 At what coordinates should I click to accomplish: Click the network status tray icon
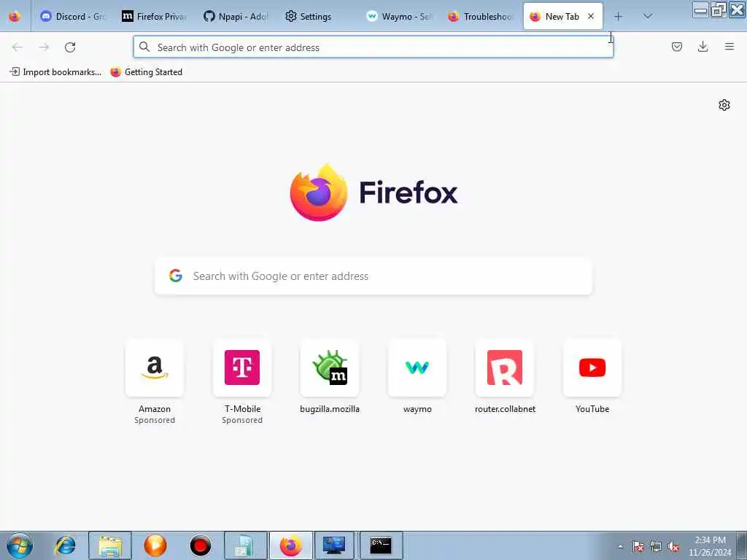coord(656,547)
